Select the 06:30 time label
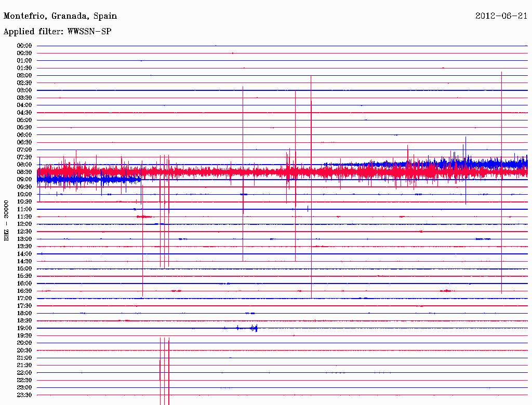The height and width of the screenshot is (405, 532). [24, 142]
